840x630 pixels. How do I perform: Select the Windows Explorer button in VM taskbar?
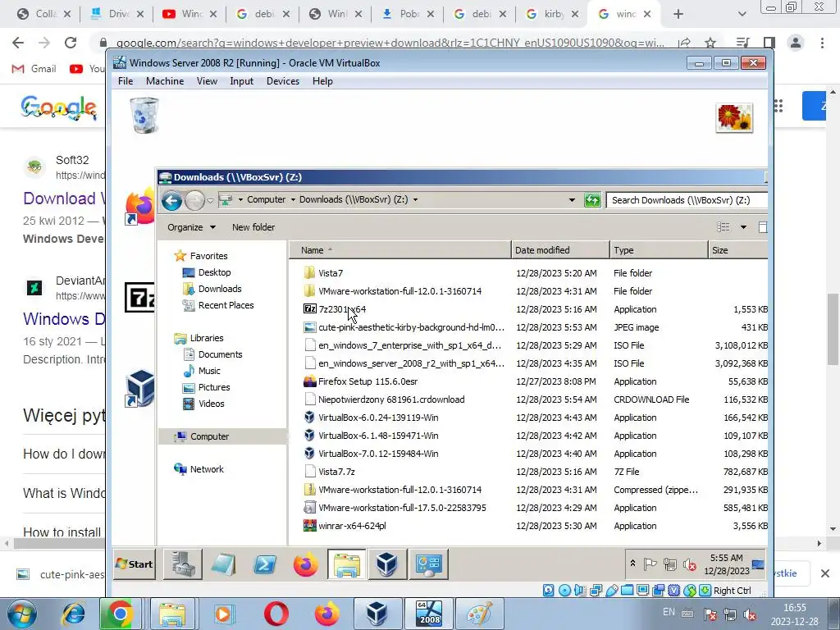click(347, 564)
